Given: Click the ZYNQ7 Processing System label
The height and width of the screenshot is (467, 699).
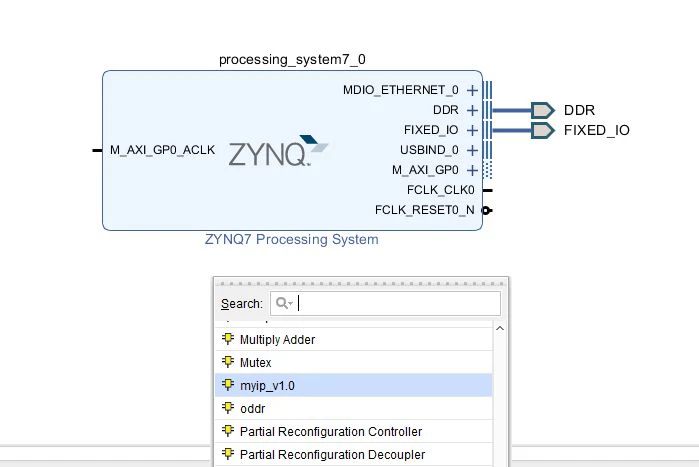Looking at the screenshot, I should tap(292, 239).
